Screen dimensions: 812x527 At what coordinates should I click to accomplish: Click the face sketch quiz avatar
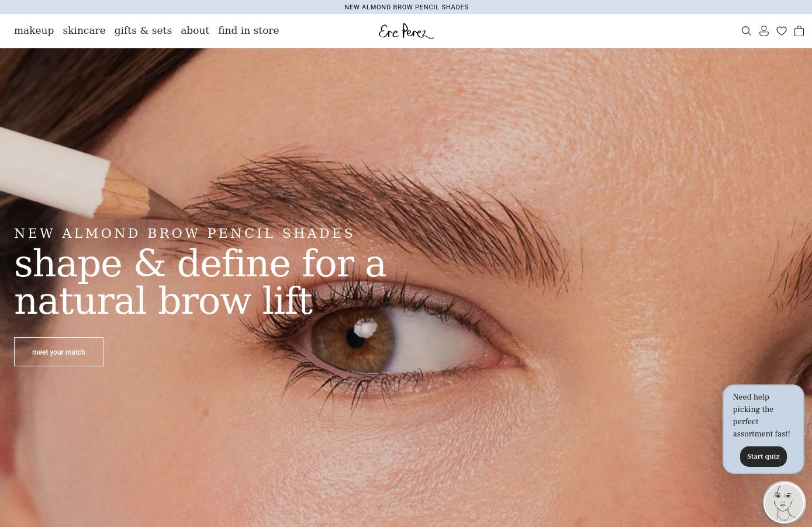pos(784,502)
